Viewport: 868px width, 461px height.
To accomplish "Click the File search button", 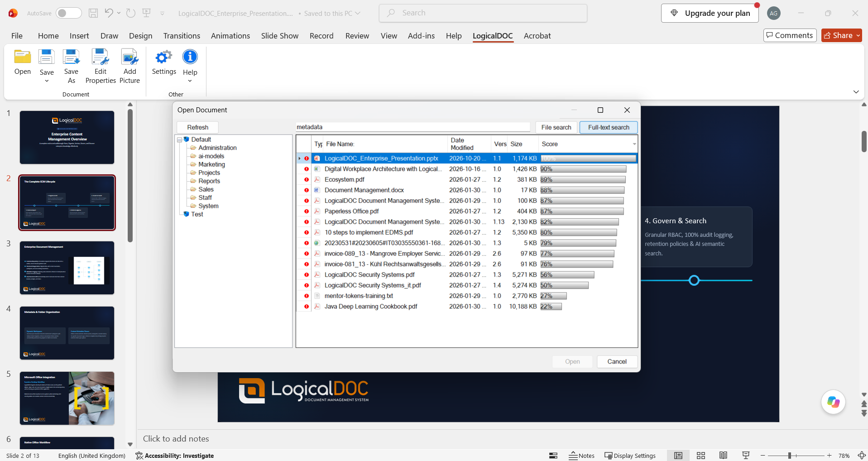I will coord(556,127).
